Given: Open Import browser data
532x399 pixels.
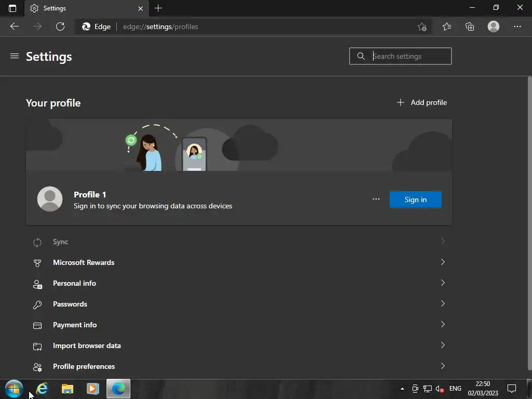Looking at the screenshot, I should pyautogui.click(x=239, y=345).
